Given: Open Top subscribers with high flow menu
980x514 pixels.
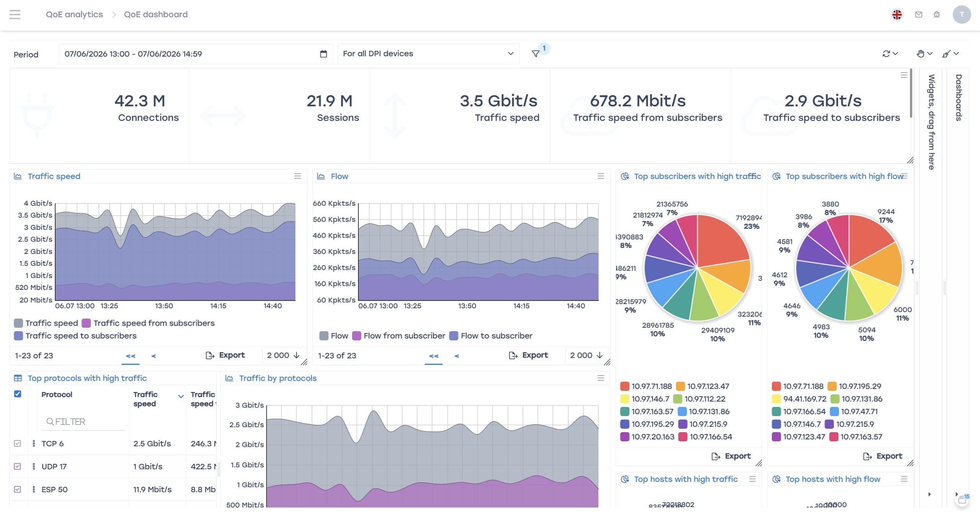Looking at the screenshot, I should pos(904,176).
